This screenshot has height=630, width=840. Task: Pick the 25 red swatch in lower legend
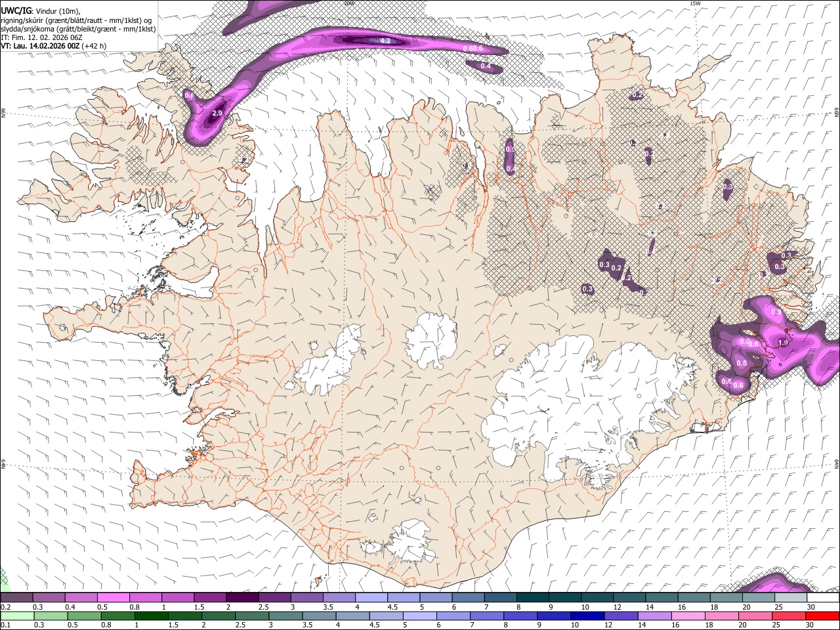[789, 616]
